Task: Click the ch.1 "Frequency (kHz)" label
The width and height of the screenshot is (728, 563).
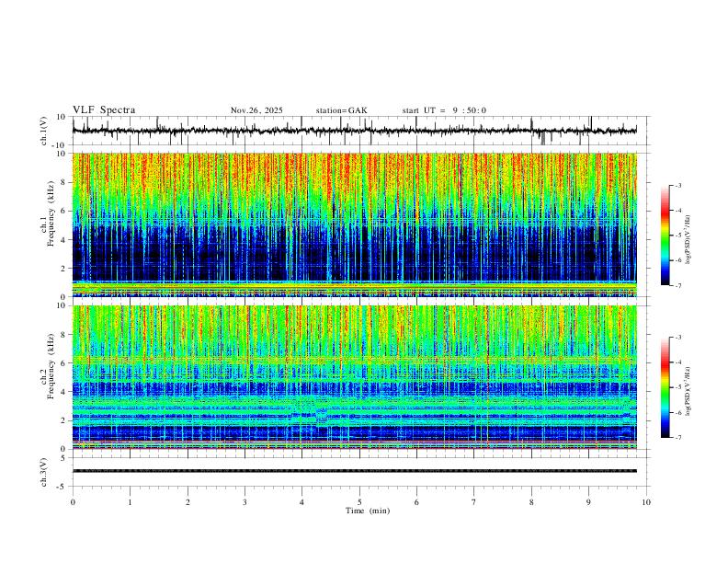Action: [x=51, y=213]
